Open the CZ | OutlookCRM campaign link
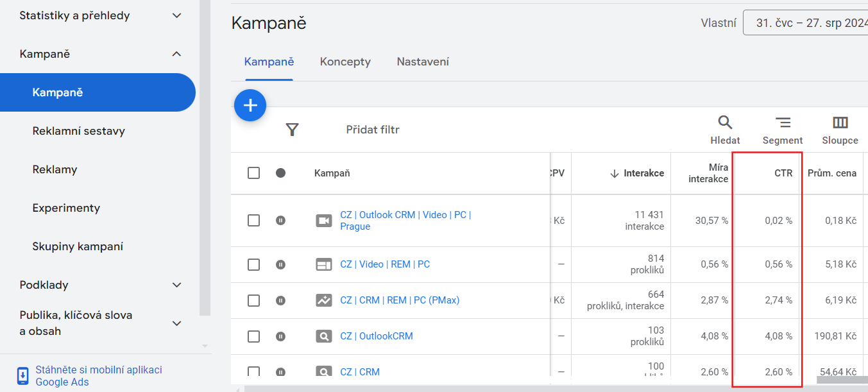 click(377, 336)
